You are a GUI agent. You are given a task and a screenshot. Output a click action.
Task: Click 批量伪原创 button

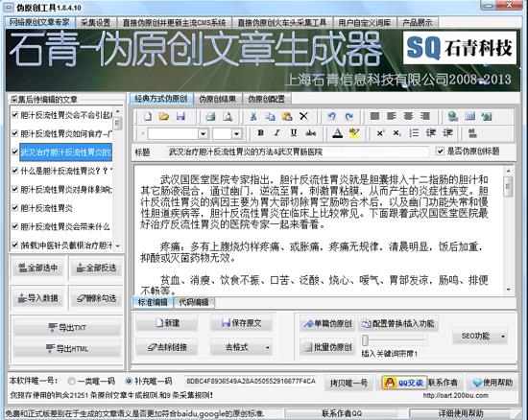[x=327, y=347]
